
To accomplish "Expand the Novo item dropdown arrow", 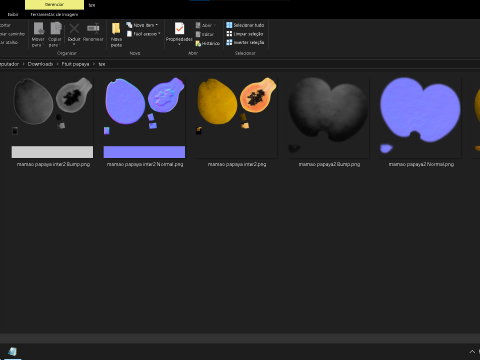I will pos(157,25).
